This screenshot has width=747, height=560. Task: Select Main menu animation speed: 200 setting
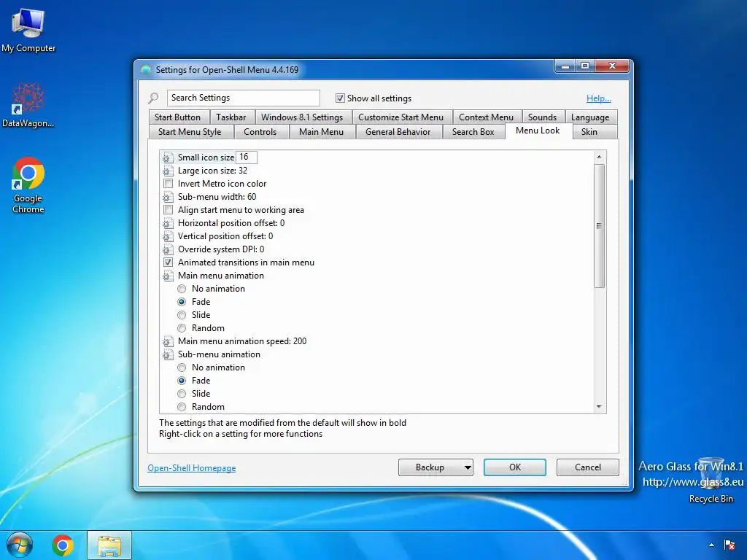(x=242, y=341)
